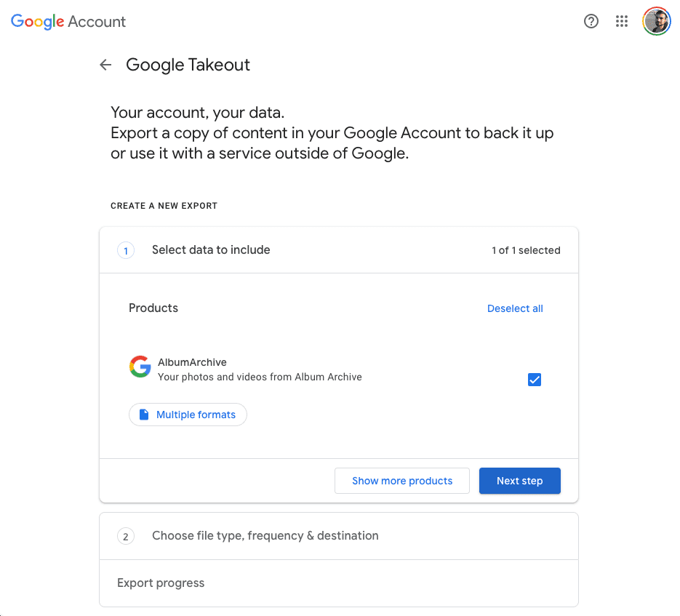Viewport: 680px width, 616px height.
Task: Expand the Export progress section
Action: pyautogui.click(x=161, y=583)
